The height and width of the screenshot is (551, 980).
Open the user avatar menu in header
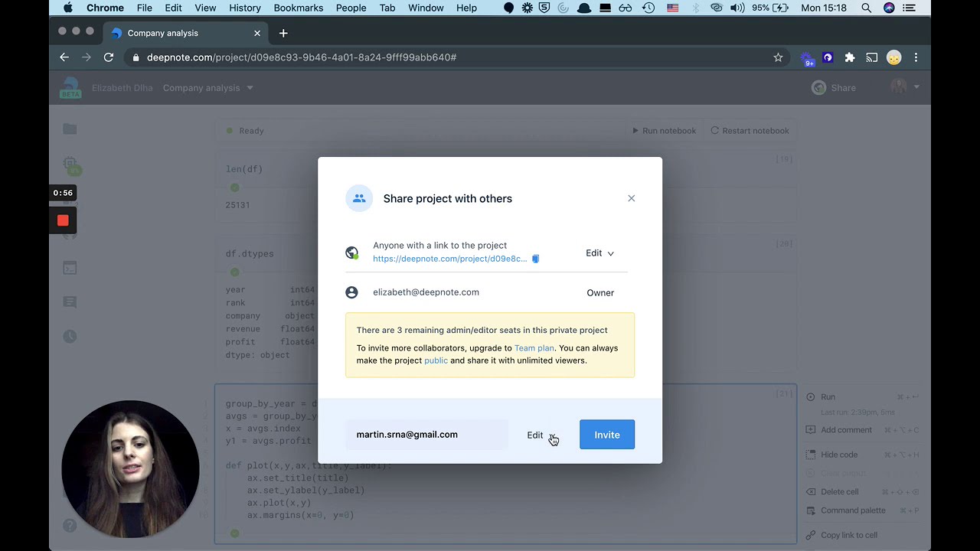coord(904,87)
